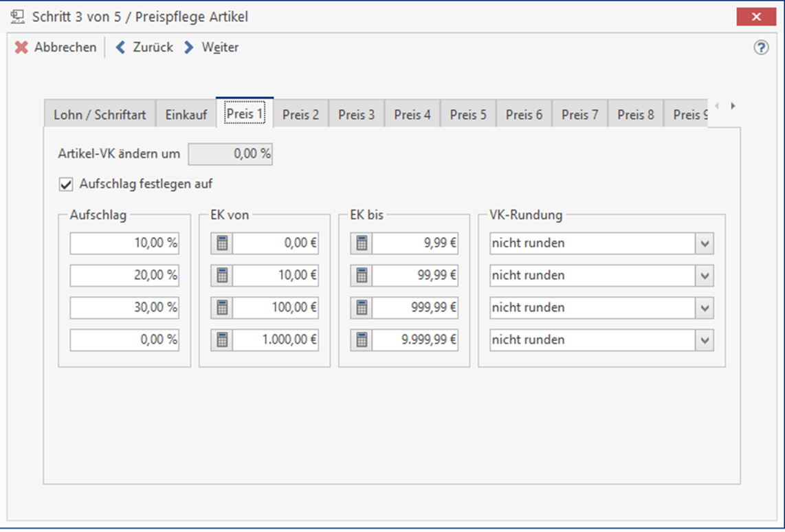
Task: Open the Lohn / Schriftart tab
Action: (100, 115)
